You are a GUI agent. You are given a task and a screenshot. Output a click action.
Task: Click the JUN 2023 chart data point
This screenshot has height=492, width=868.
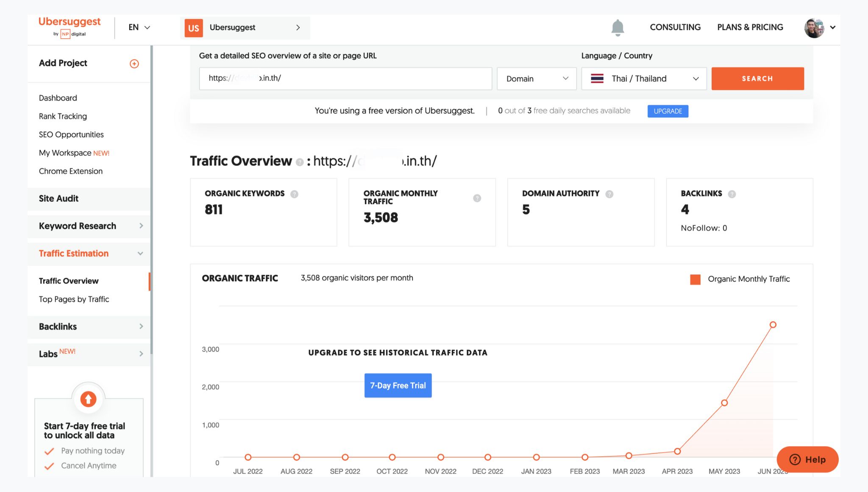[773, 325]
